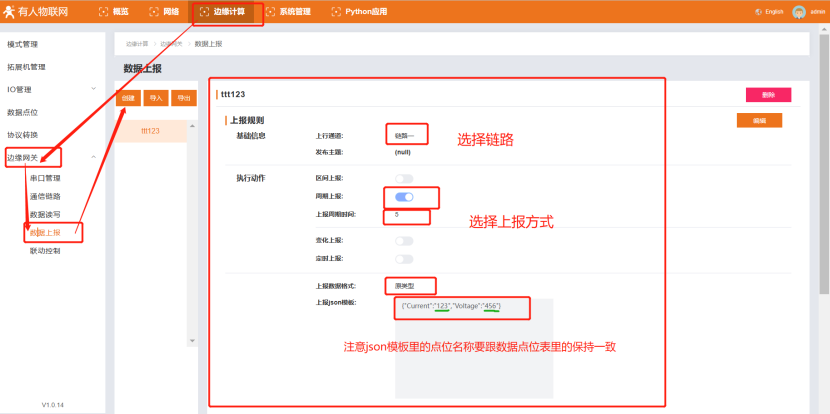The image size is (830, 414).
Task: Click the admin user avatar
Action: 798,12
